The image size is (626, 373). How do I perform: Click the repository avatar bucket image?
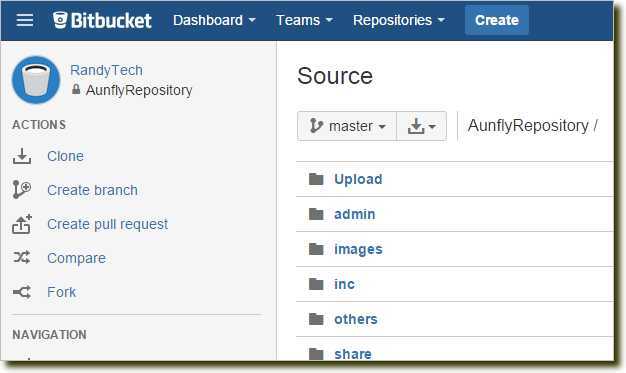click(36, 80)
